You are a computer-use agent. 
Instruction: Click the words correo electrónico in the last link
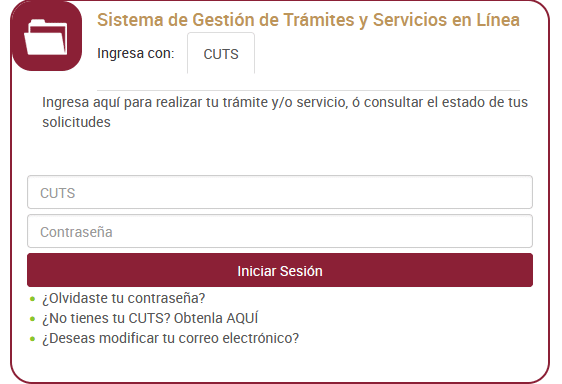[x=239, y=338]
